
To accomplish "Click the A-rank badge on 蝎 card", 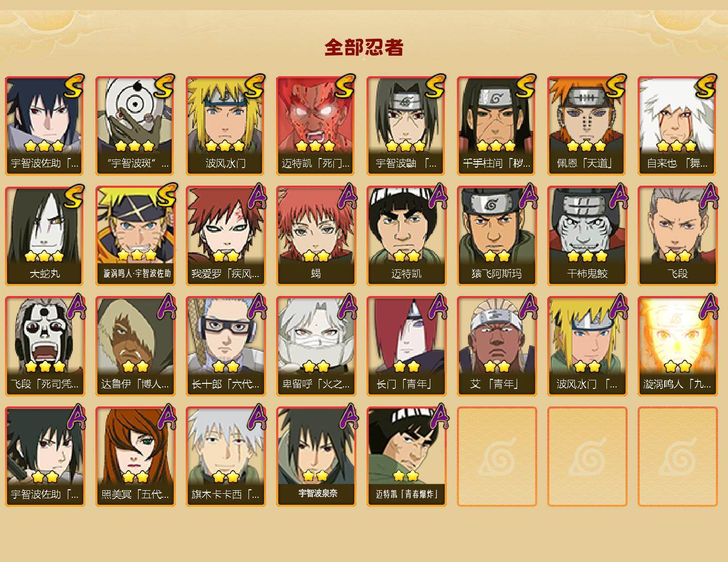I will 347,196.
